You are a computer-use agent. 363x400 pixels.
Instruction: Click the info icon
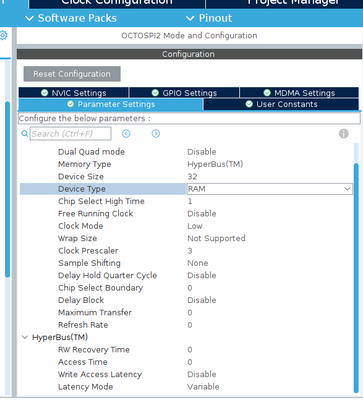344,134
